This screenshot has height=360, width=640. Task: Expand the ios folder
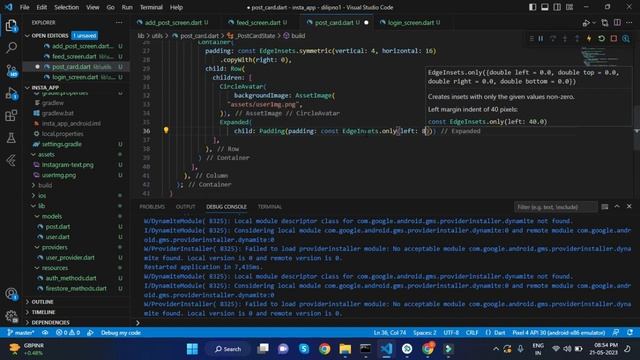tap(41, 196)
